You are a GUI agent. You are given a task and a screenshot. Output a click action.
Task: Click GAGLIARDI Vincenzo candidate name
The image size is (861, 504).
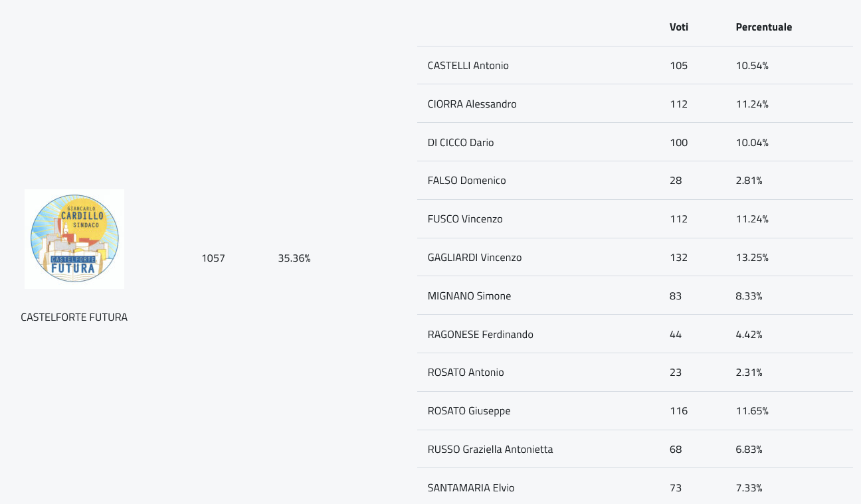coord(474,258)
